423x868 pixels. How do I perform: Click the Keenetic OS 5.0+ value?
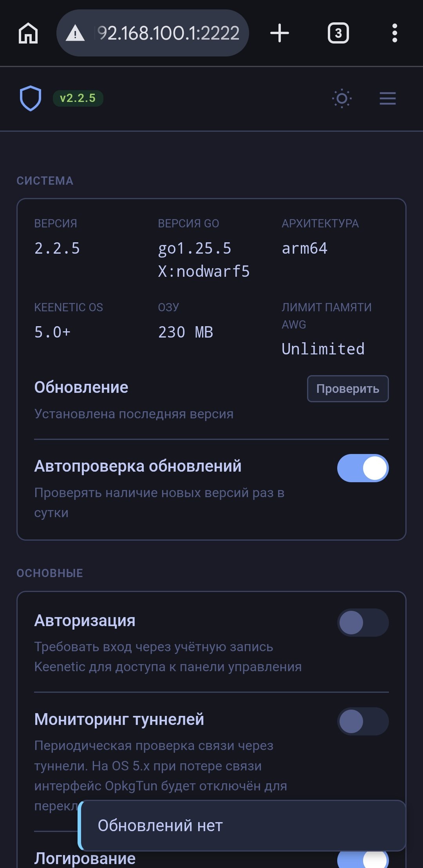click(52, 332)
